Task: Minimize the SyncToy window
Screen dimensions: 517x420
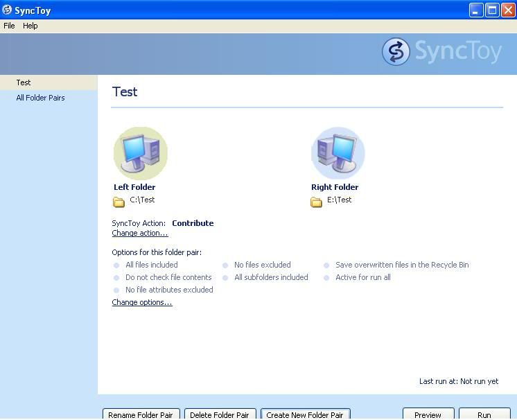Action: [x=476, y=10]
